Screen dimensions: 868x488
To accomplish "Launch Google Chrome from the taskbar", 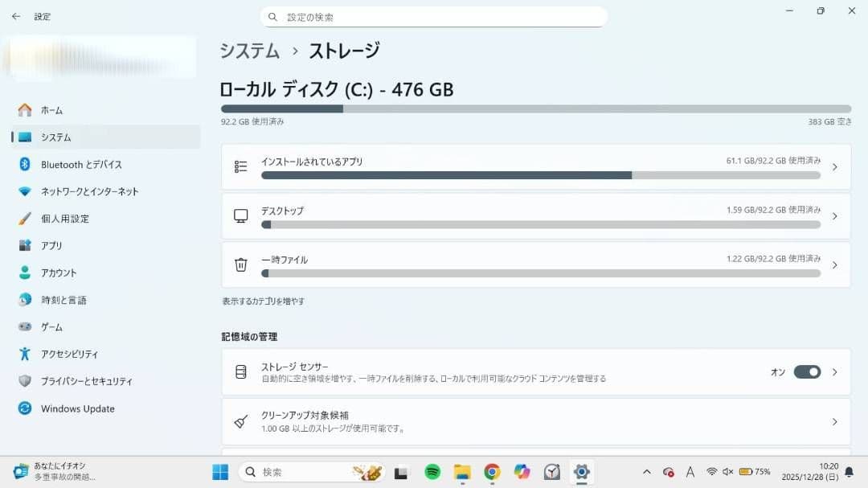I will 491,473.
